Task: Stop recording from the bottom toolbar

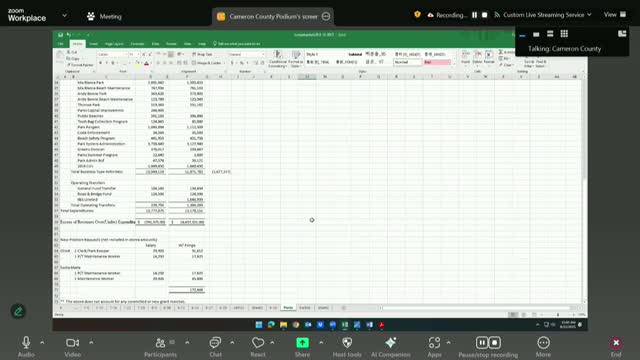Action: point(495,342)
